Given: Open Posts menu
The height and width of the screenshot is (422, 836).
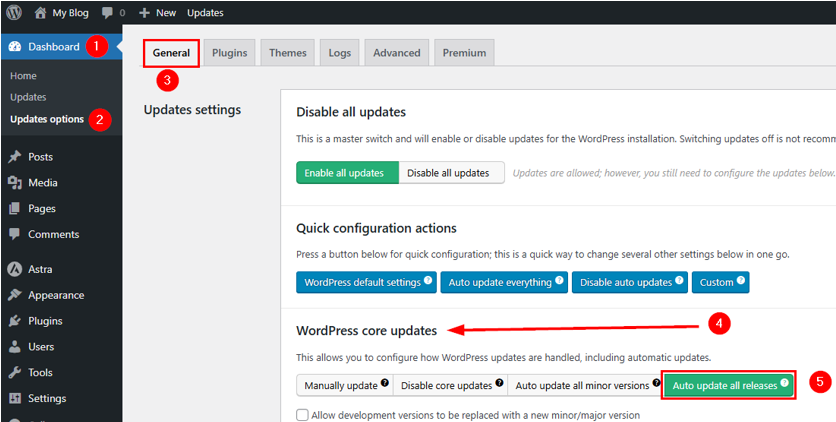Looking at the screenshot, I should (61, 157).
